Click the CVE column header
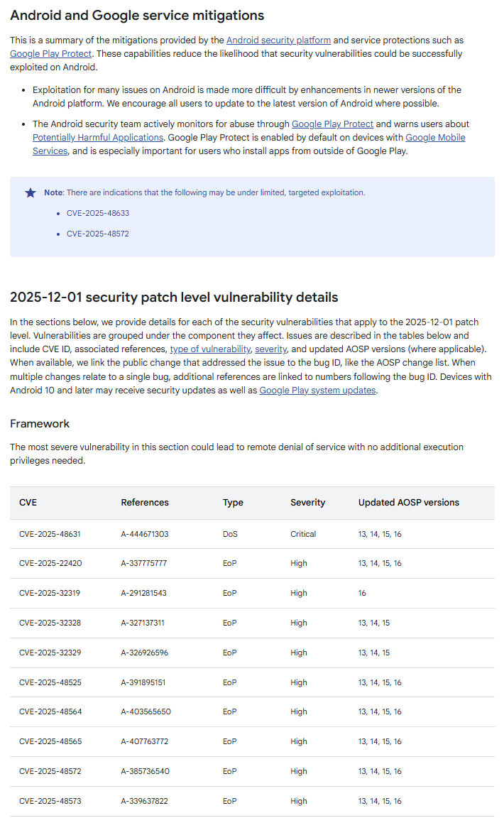504x818 pixels. [28, 503]
